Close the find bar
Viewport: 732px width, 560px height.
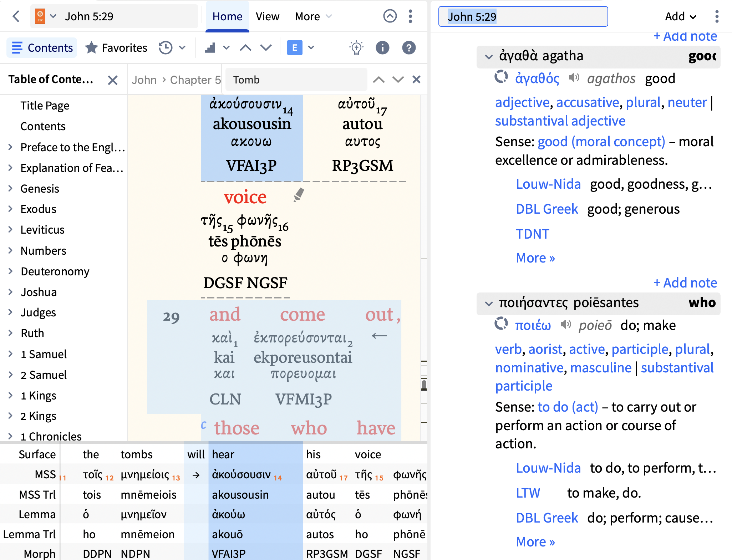416,79
